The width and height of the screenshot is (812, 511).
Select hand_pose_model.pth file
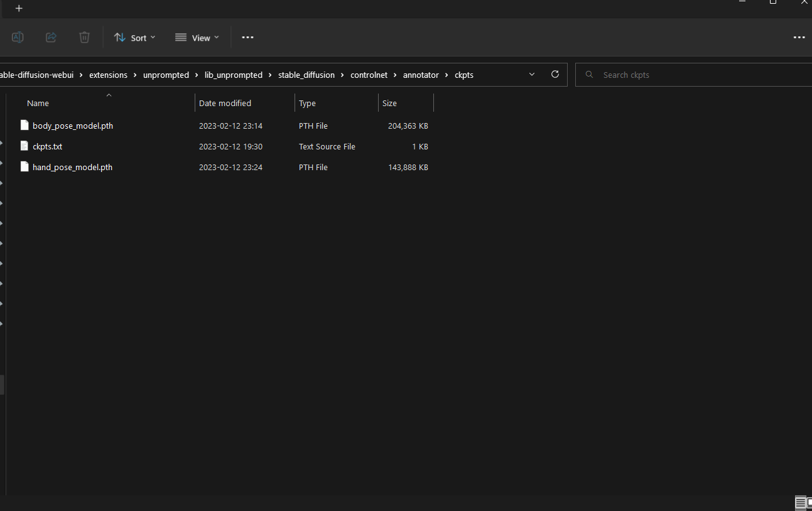[72, 167]
